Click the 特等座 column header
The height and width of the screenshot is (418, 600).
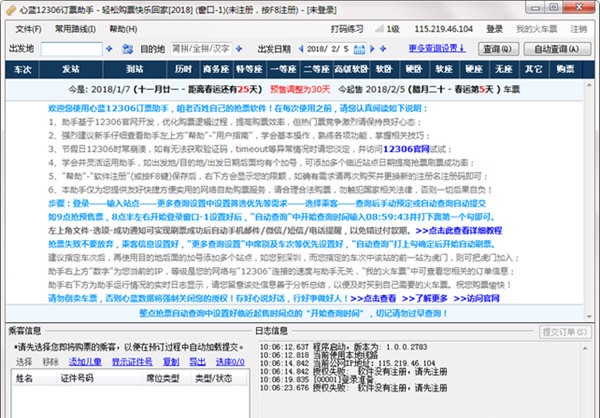click(x=249, y=69)
